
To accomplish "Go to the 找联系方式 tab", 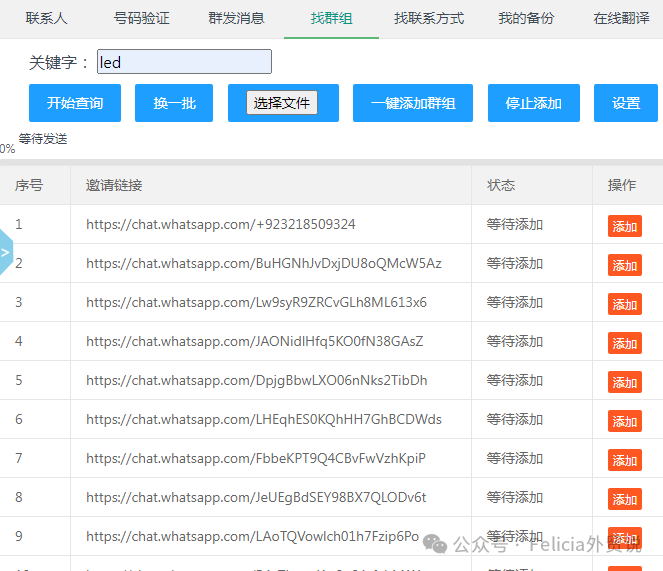I will pyautogui.click(x=429, y=19).
